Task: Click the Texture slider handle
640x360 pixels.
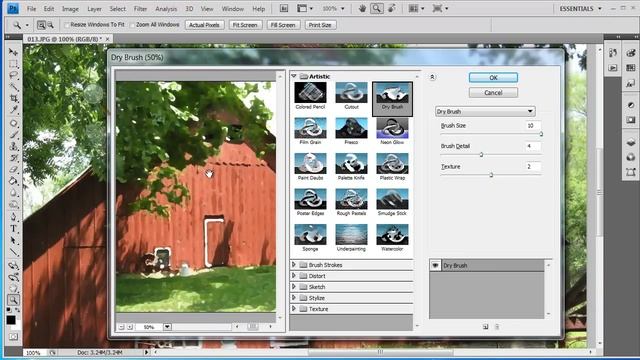Action: point(491,175)
